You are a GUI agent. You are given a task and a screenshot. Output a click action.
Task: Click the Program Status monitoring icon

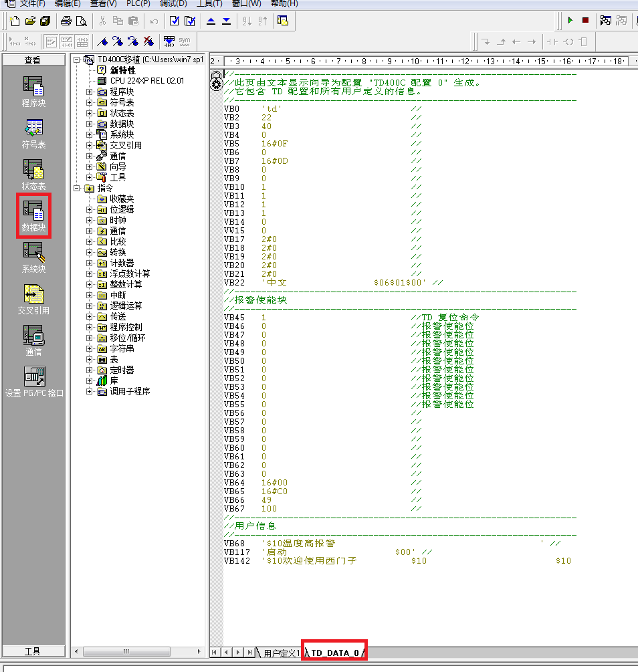[606, 20]
